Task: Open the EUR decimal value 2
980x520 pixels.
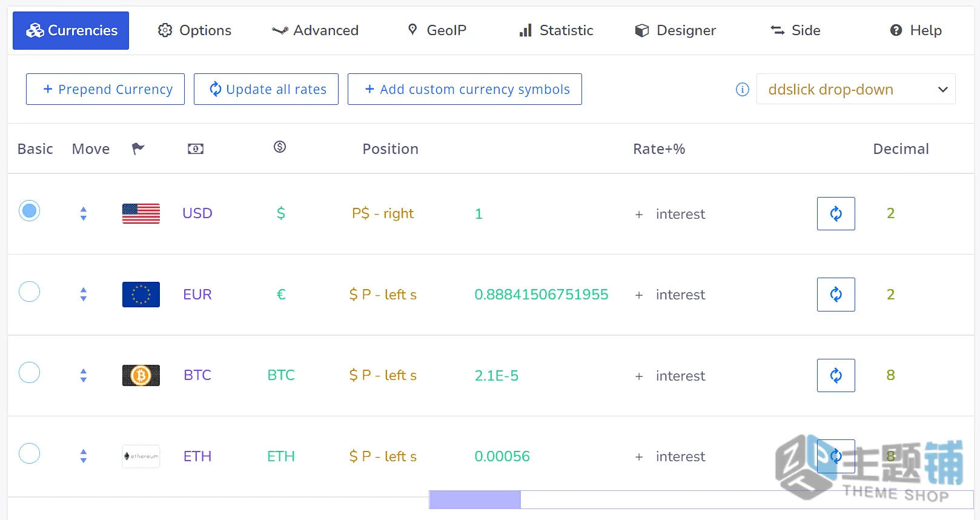Action: [x=891, y=295]
